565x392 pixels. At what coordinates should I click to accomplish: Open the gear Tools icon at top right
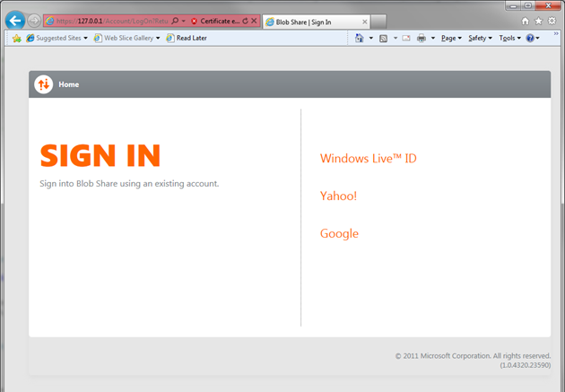[552, 21]
